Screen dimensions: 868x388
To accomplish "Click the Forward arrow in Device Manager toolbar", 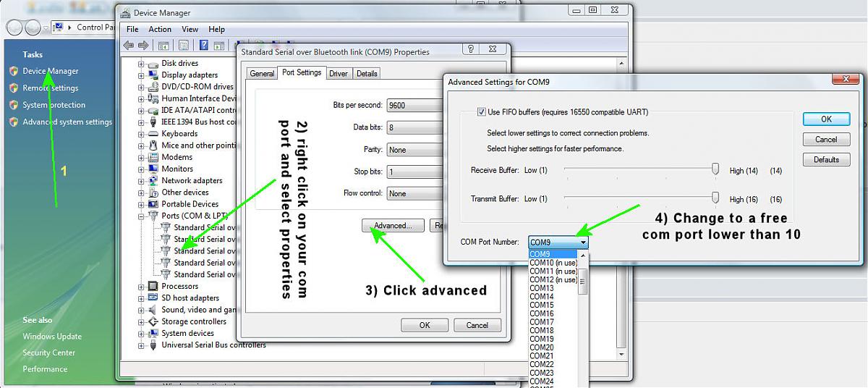I will click(142, 45).
